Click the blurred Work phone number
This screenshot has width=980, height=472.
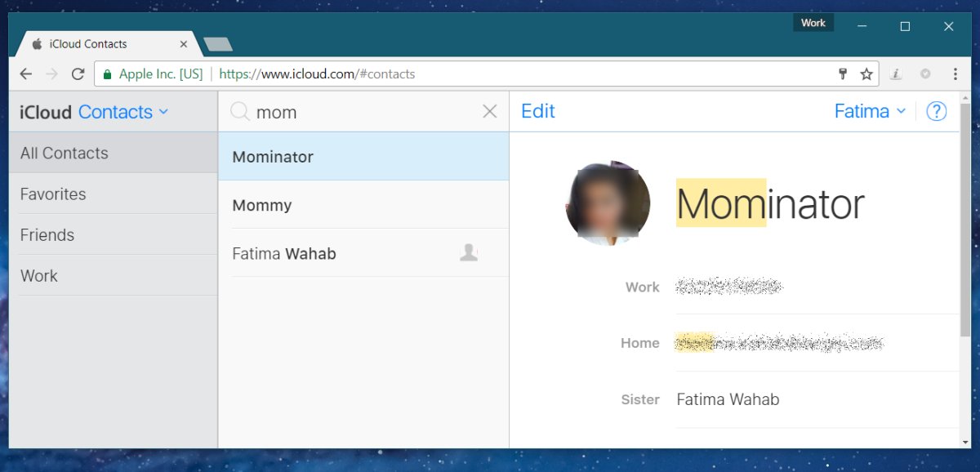tap(730, 287)
